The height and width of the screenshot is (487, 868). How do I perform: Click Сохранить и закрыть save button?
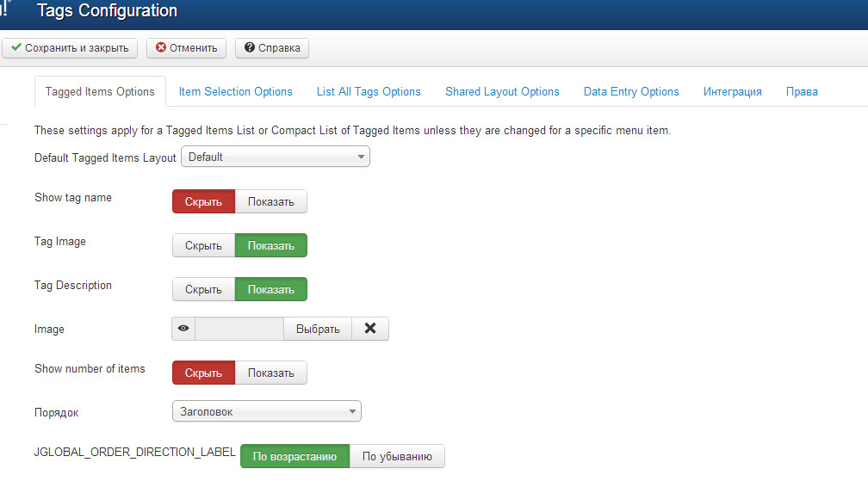(x=70, y=48)
